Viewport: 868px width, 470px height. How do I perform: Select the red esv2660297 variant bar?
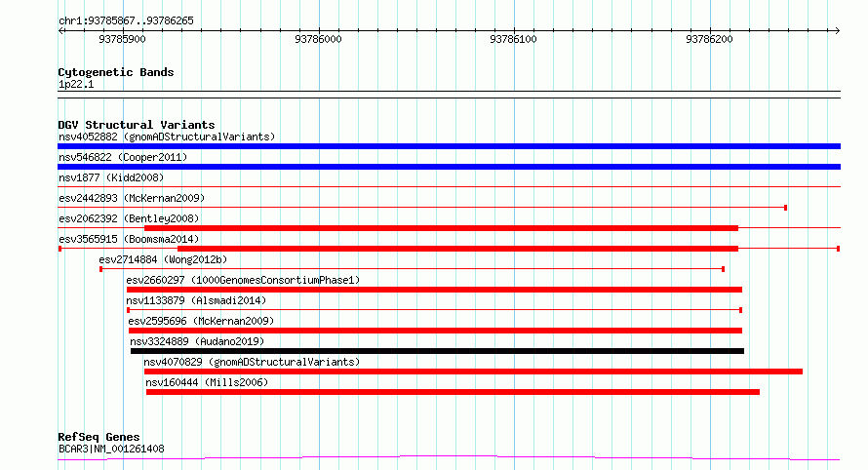click(435, 290)
